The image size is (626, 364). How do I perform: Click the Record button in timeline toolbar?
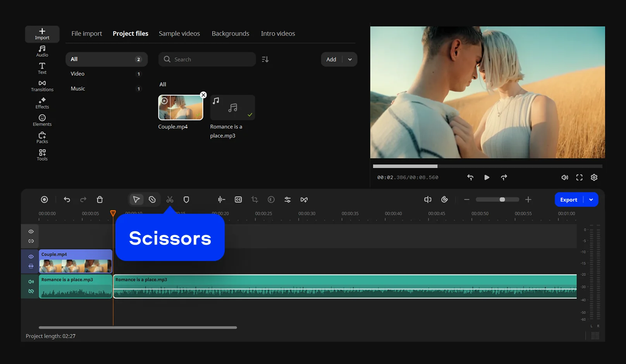point(45,199)
